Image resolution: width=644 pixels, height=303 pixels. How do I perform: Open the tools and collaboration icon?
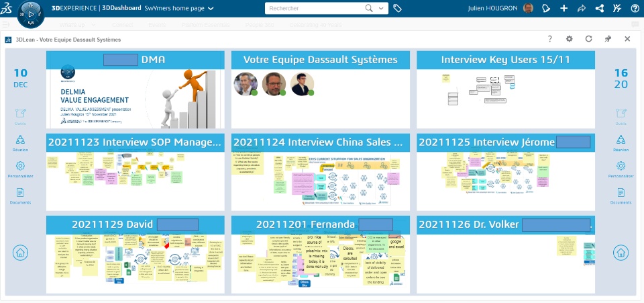click(x=617, y=8)
